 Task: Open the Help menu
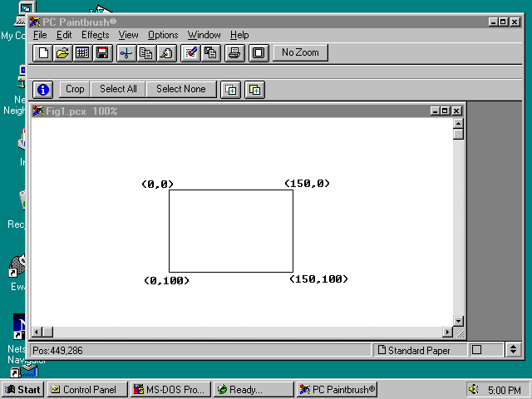(239, 35)
